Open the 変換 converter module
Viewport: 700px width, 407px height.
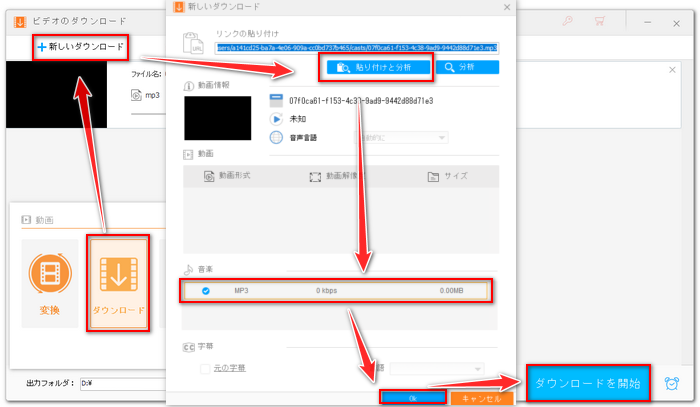tap(50, 284)
